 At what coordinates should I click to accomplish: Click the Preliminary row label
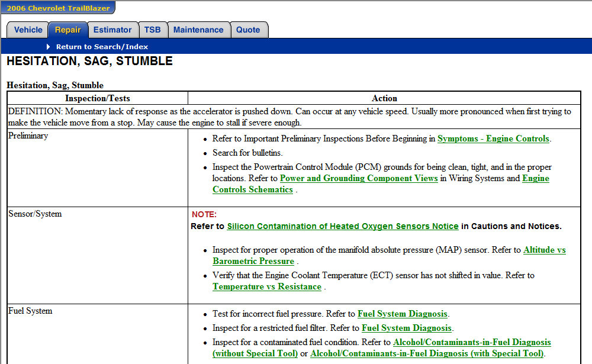point(28,136)
